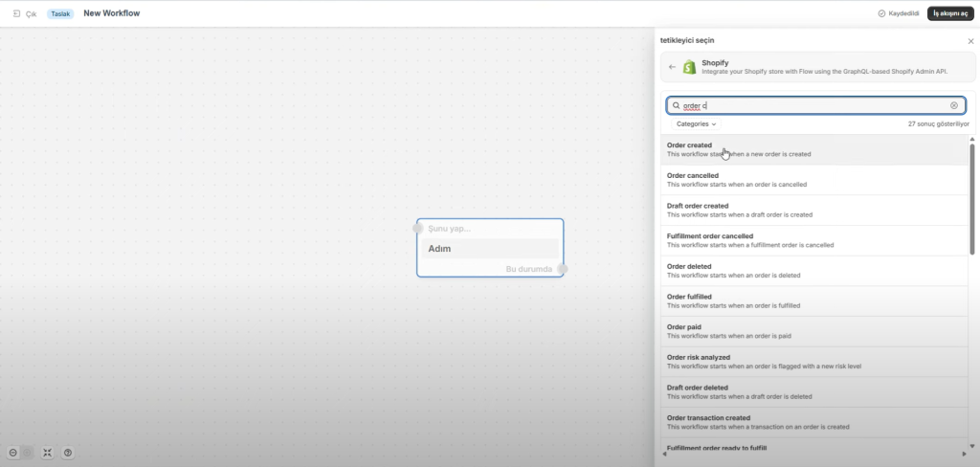Zoom out the workflow canvas
980x467 pixels.
(13, 453)
